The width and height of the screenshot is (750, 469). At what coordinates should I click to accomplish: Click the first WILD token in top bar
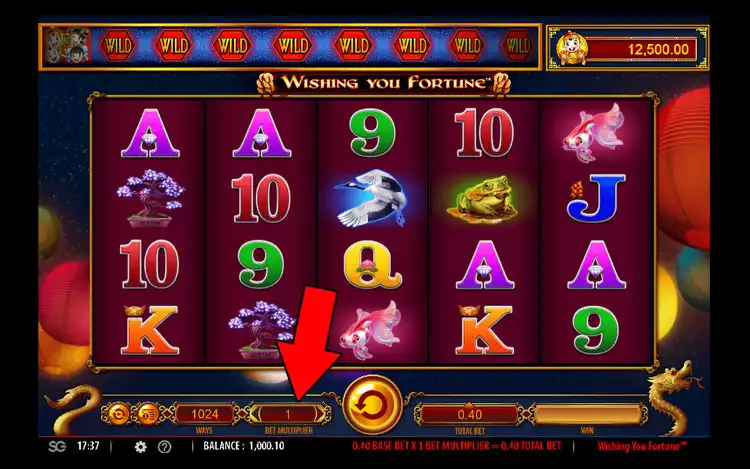click(118, 46)
